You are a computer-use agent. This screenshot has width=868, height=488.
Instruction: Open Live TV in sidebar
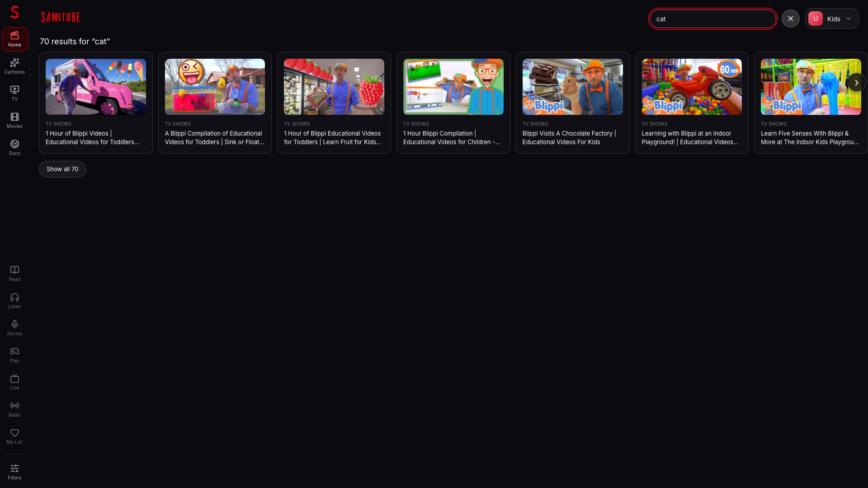(x=14, y=382)
